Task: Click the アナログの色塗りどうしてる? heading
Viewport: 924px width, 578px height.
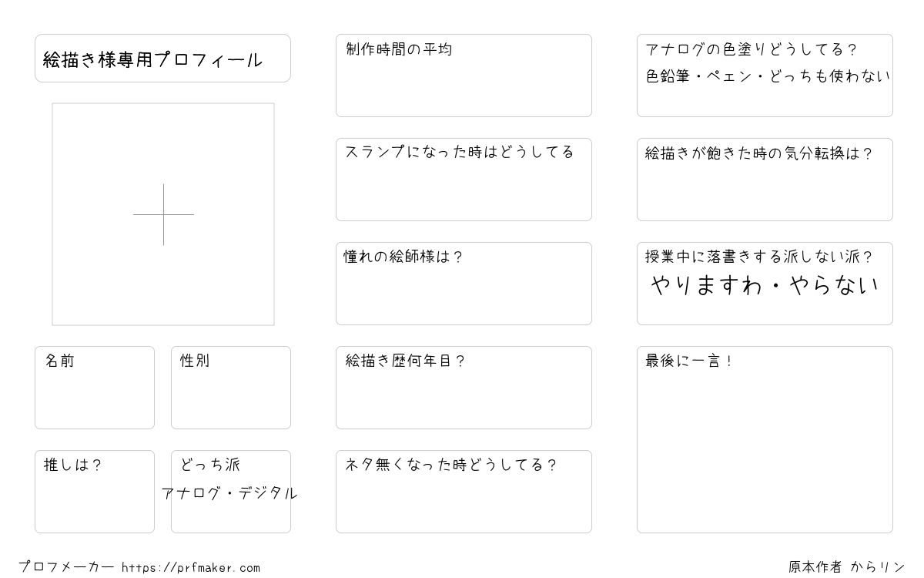Action: (751, 49)
